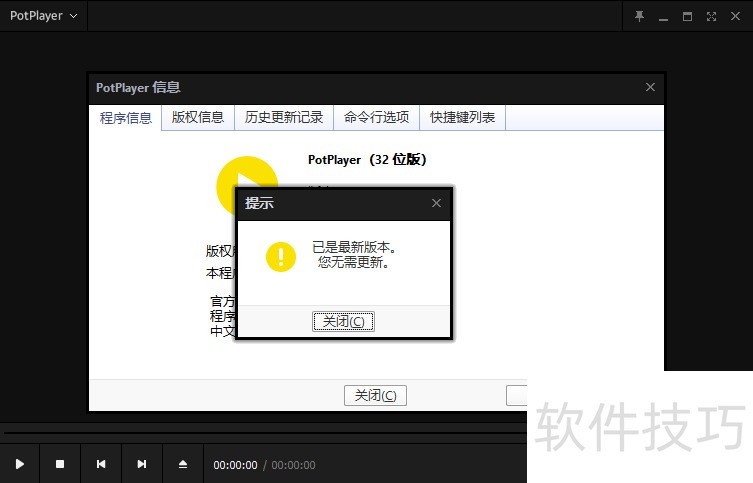Maximize the PotPlayer main window
The height and width of the screenshot is (483, 753).
click(687, 16)
